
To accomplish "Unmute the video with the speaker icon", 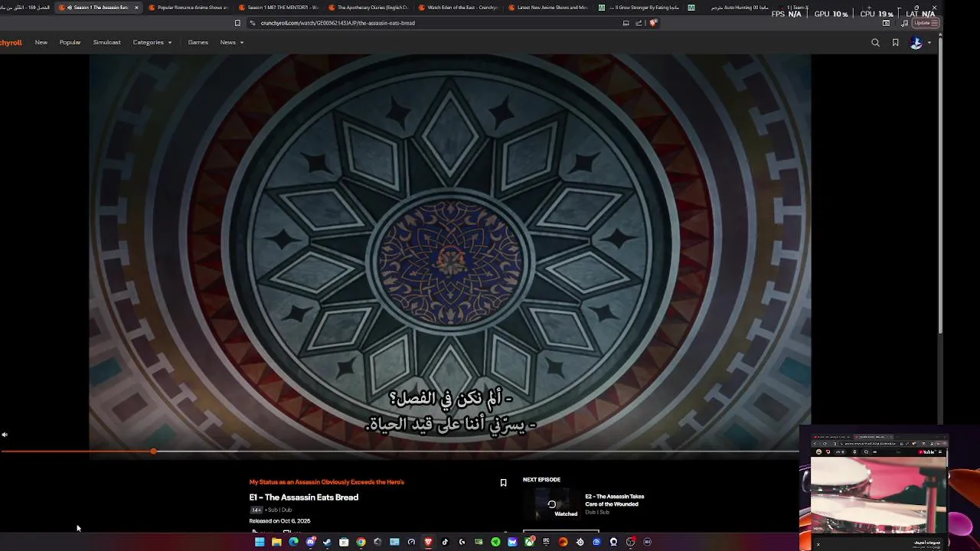I will click(5, 435).
